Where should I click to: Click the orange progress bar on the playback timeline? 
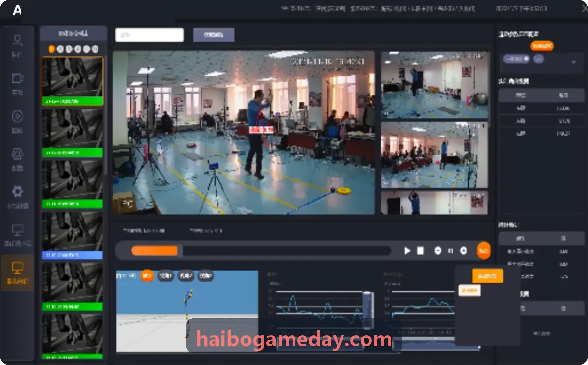click(154, 251)
